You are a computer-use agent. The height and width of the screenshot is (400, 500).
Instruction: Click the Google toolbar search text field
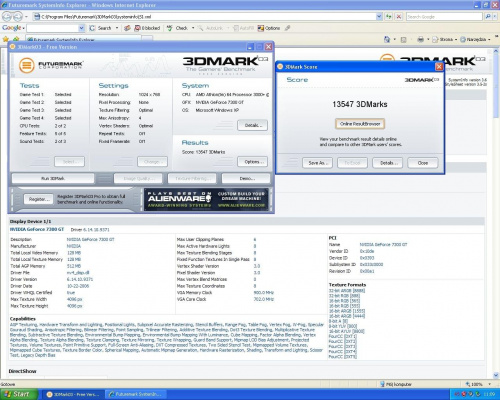coord(53,28)
